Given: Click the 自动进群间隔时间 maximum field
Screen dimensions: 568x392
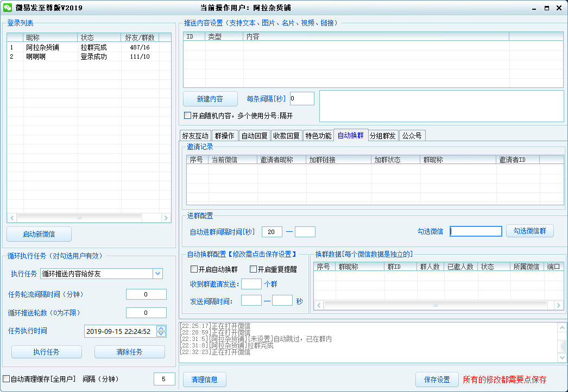Looking at the screenshot, I should coord(305,232).
